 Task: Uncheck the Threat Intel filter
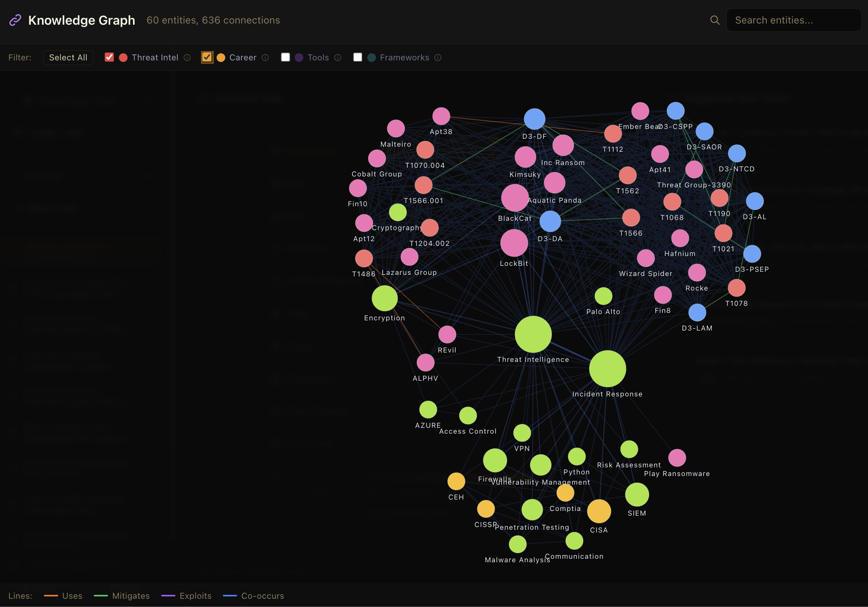pos(109,57)
